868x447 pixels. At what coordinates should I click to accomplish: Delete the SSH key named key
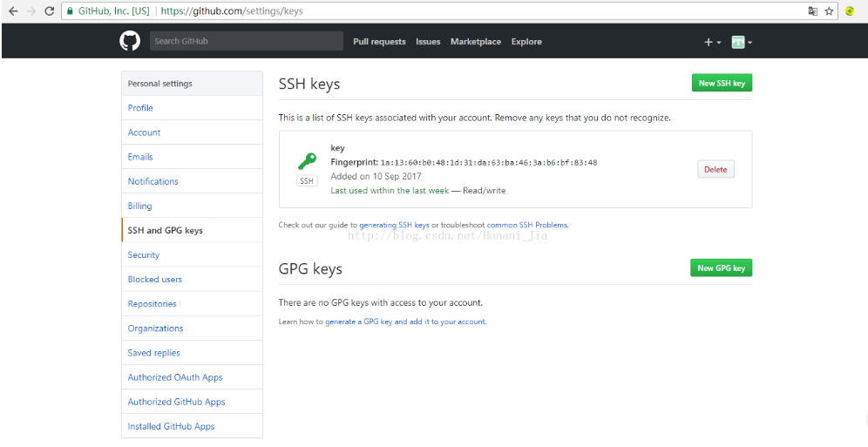(715, 169)
